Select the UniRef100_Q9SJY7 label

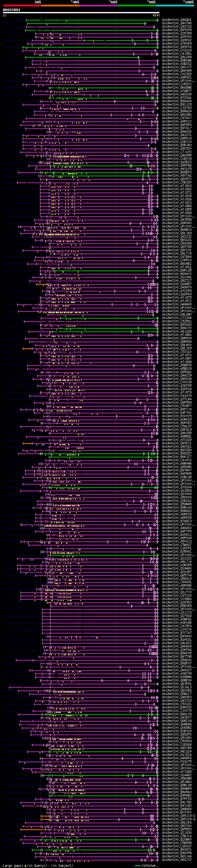[x=177, y=67]
